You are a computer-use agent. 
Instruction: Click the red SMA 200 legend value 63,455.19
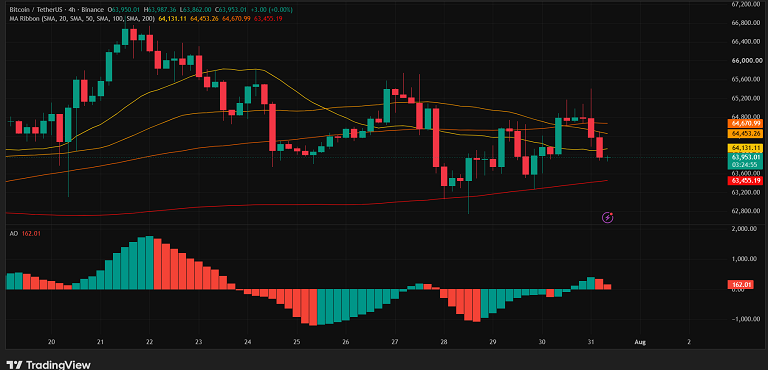click(268, 19)
